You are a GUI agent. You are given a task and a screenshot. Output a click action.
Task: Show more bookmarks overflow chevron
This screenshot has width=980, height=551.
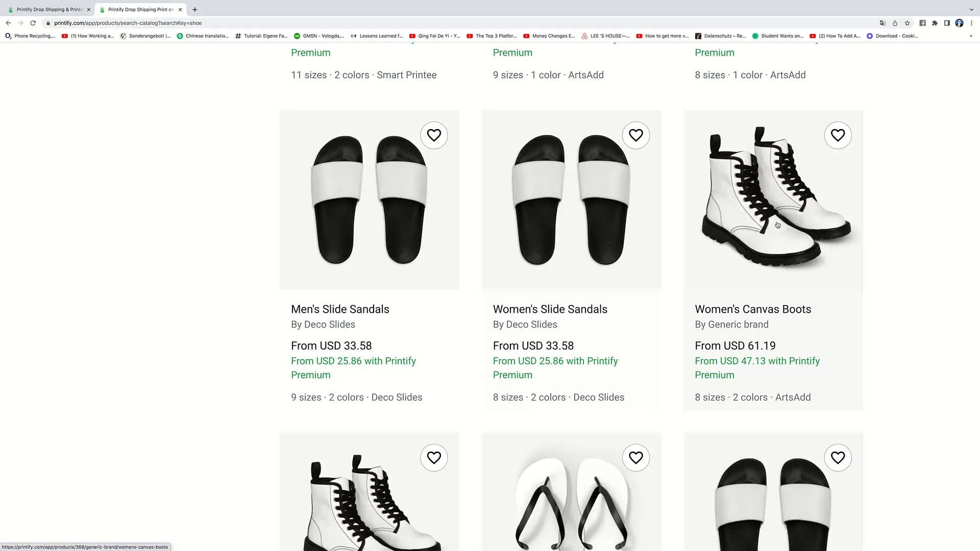point(971,36)
